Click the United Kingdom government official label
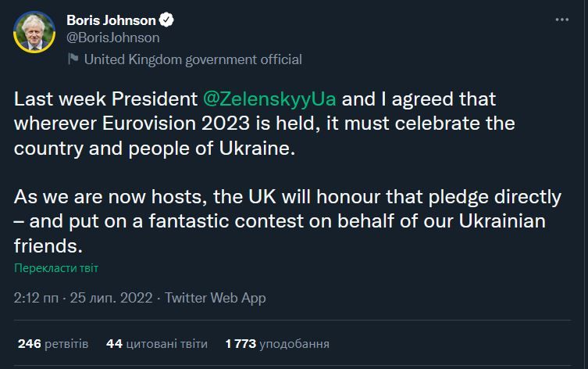 pos(192,59)
